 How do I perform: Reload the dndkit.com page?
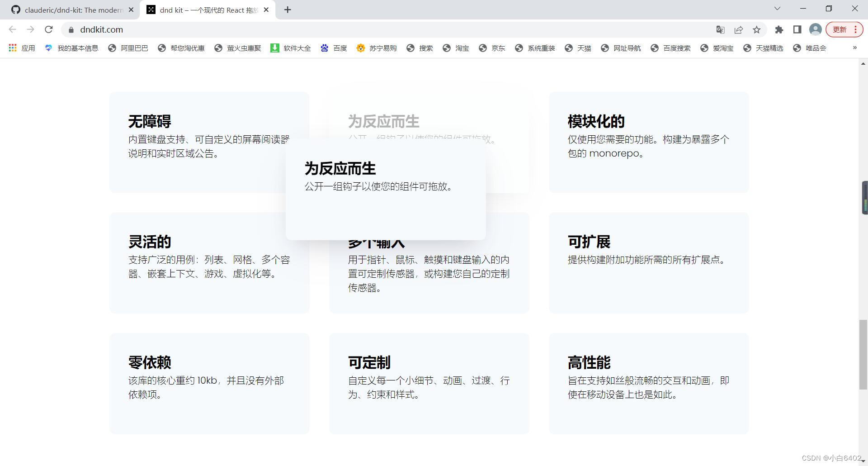coord(49,29)
